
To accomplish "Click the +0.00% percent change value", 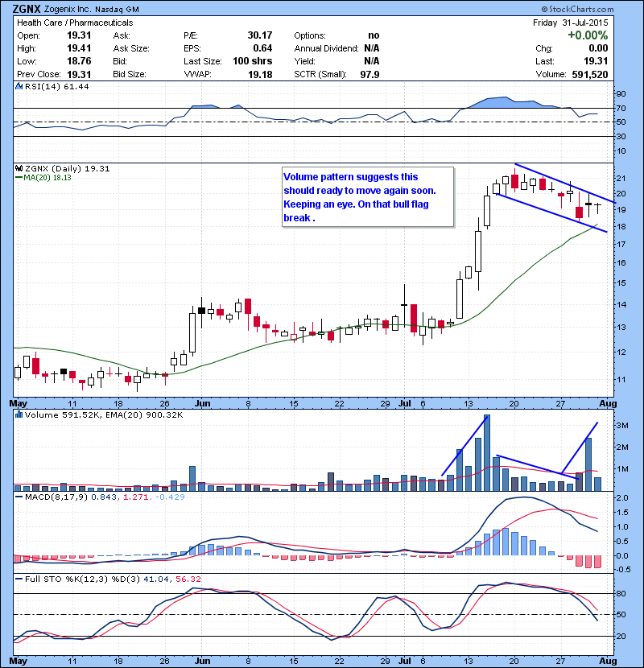I will [588, 35].
